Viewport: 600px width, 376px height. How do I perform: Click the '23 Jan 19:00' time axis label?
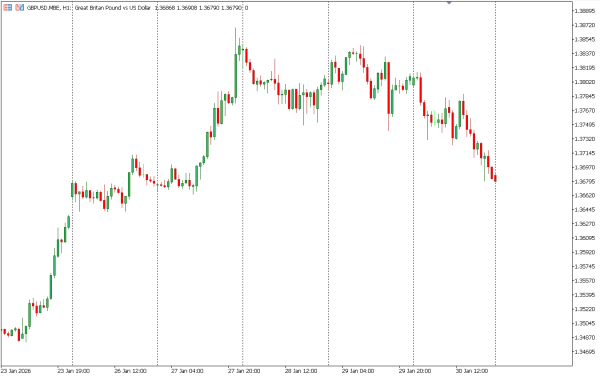(73, 371)
